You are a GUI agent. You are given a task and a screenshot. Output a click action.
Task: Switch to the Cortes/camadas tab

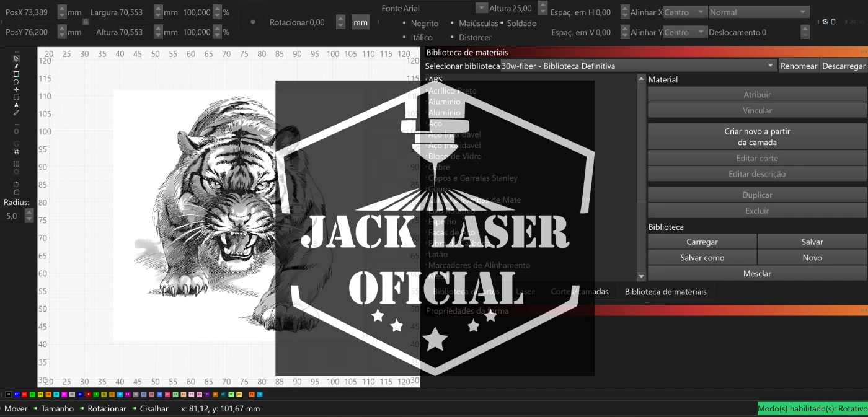tap(579, 292)
